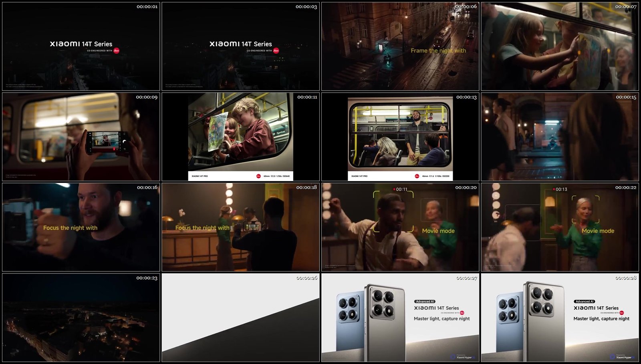Screen dimensions: 641x364
Task: Select the 00:00:22 green dress woman frame
Action: pos(560,227)
